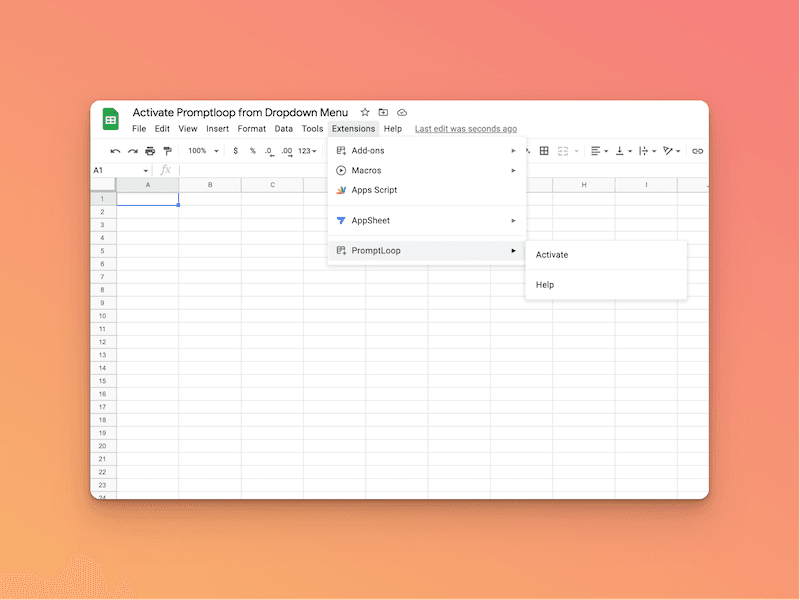Select column B header

(x=210, y=185)
